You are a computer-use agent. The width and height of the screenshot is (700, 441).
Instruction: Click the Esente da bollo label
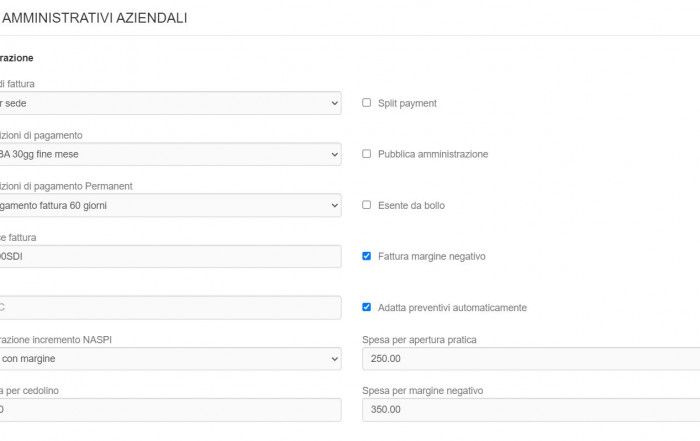411,205
